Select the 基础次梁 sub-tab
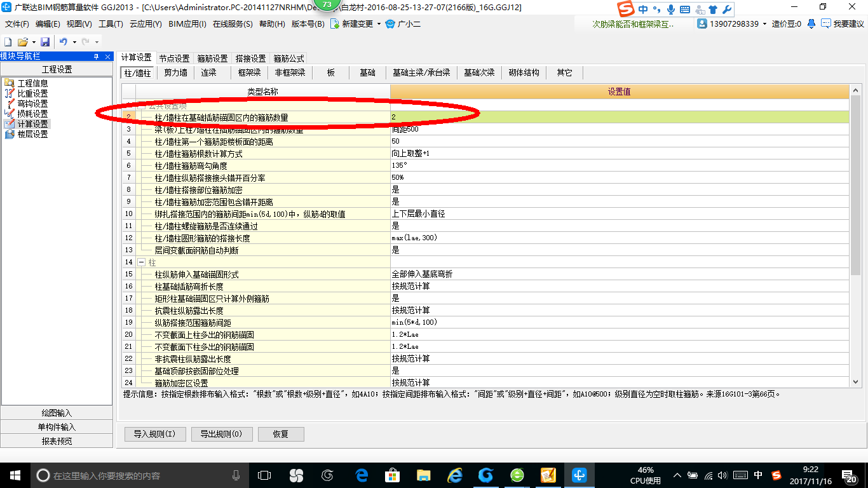The image size is (868, 488). coord(479,72)
